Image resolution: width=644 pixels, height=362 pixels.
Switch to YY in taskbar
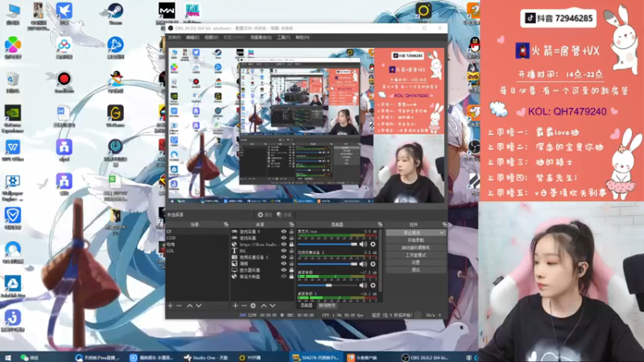[250, 357]
